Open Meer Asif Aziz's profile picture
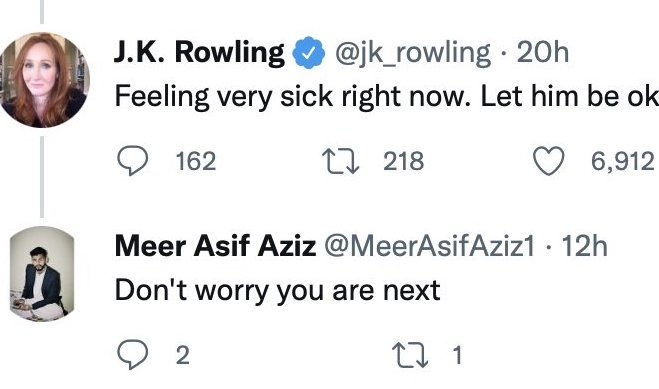Screen dimensions: 659x389 pyautogui.click(x=42, y=274)
